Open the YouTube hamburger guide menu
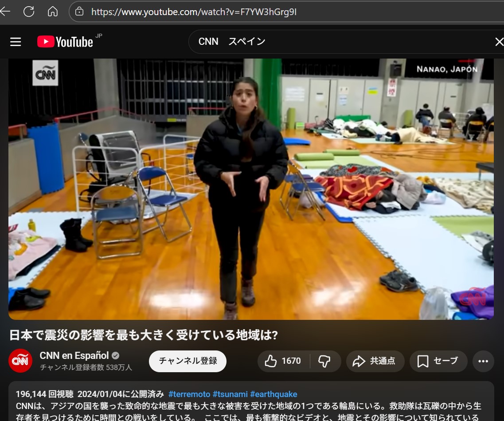504x421 pixels. pyautogui.click(x=16, y=42)
